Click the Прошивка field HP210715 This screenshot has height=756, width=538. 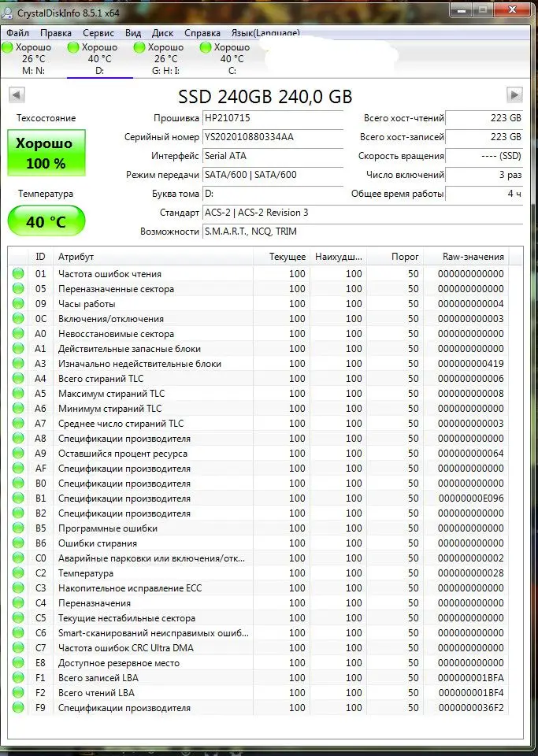coord(273,117)
